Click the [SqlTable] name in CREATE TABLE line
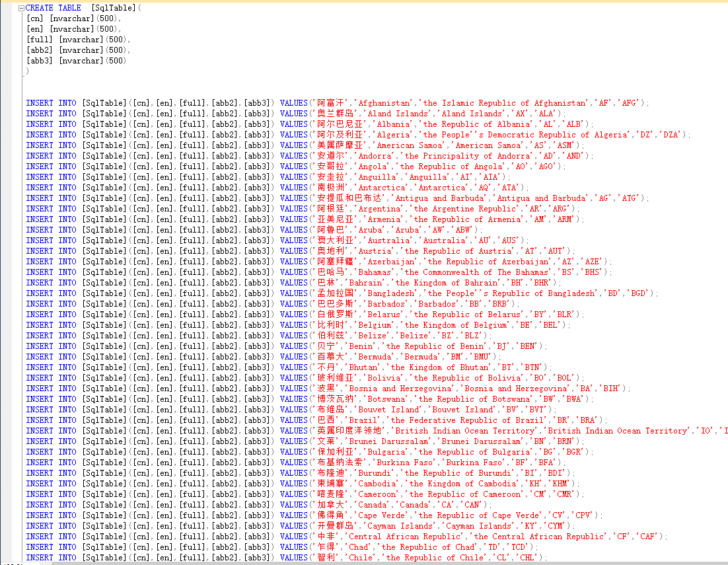Screen dimensions: 728x565 tap(114, 8)
